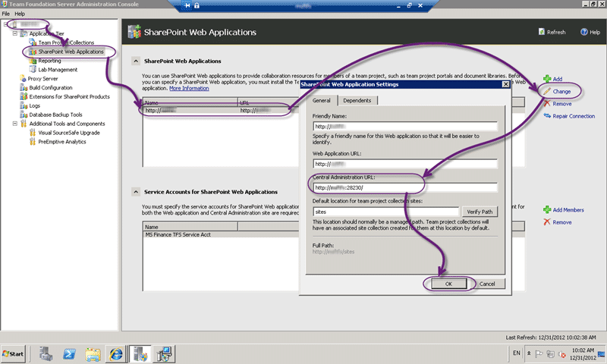Click Extensions for SharePoint Products icon

pos(24,96)
